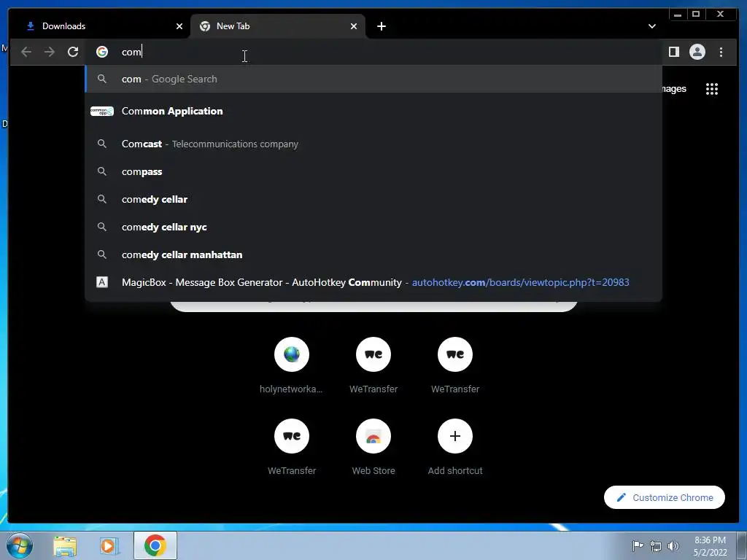Choose the 'comedy cellar nyc' suggestion

tap(374, 227)
